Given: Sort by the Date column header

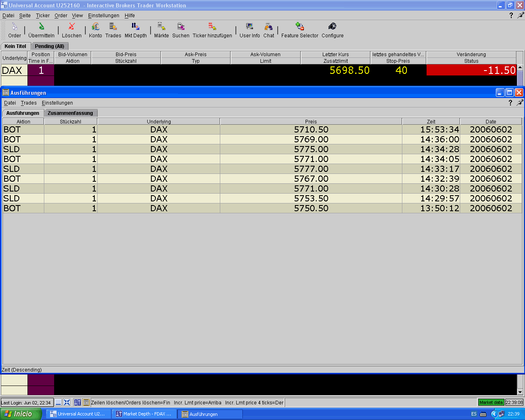Looking at the screenshot, I should 491,121.
